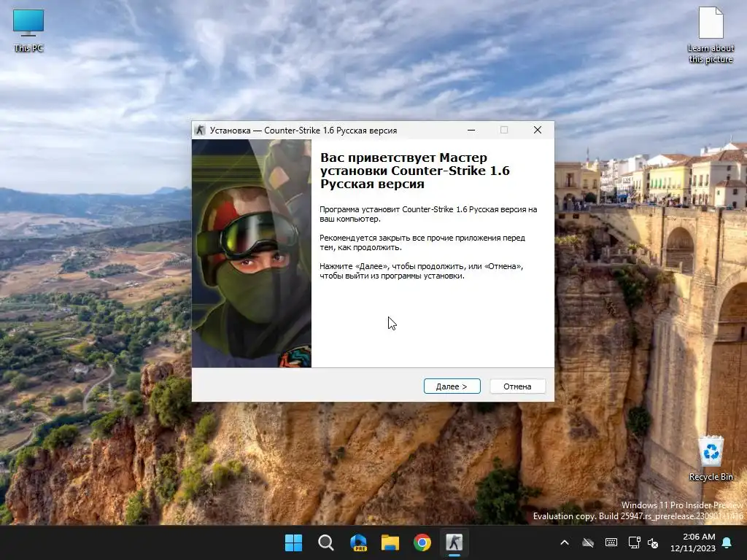
Task: Click the Далее > button
Action: click(x=452, y=386)
